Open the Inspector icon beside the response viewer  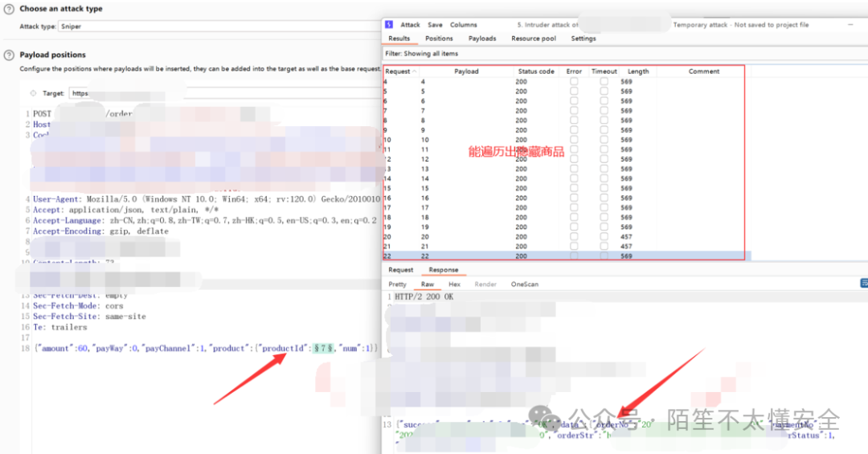[864, 283]
